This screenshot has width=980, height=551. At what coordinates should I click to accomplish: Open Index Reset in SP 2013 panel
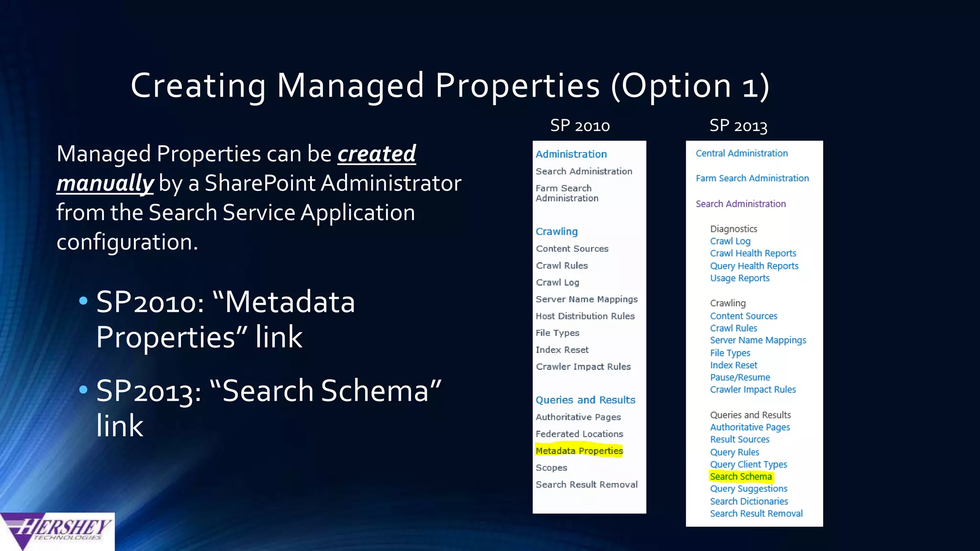click(734, 365)
